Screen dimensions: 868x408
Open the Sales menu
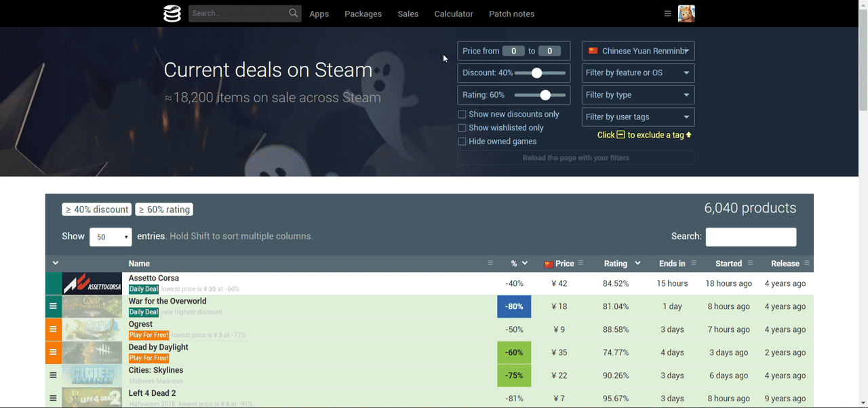tap(408, 14)
